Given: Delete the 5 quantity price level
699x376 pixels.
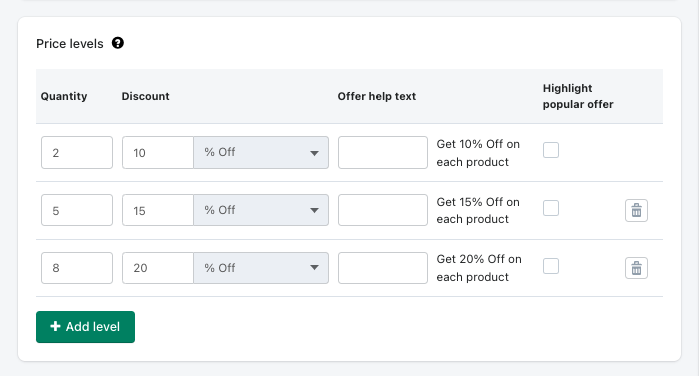Looking at the screenshot, I should (x=636, y=210).
